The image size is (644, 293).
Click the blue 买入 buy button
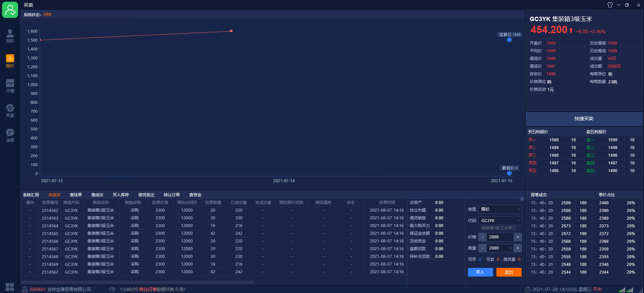click(480, 272)
